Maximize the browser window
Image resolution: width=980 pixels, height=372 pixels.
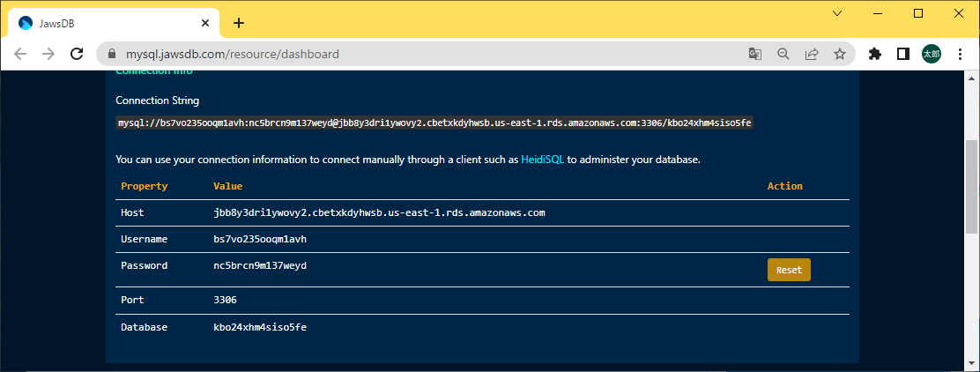tap(918, 13)
